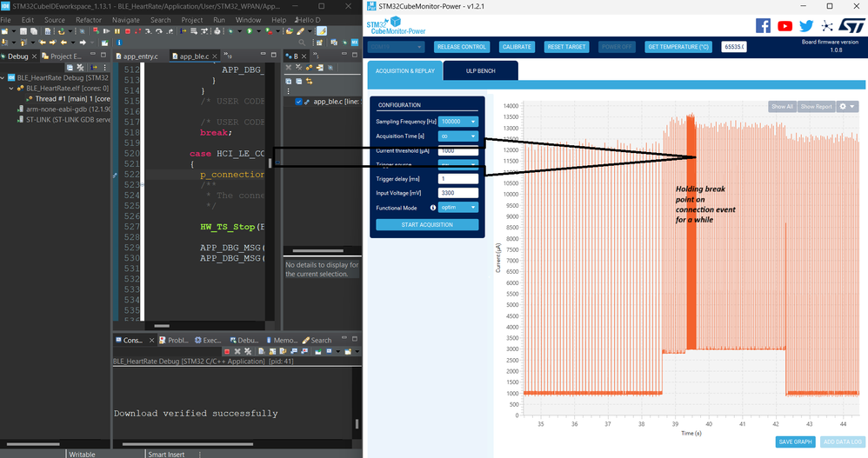Click the Back navigation arrow in IDE toolbar

63,42
